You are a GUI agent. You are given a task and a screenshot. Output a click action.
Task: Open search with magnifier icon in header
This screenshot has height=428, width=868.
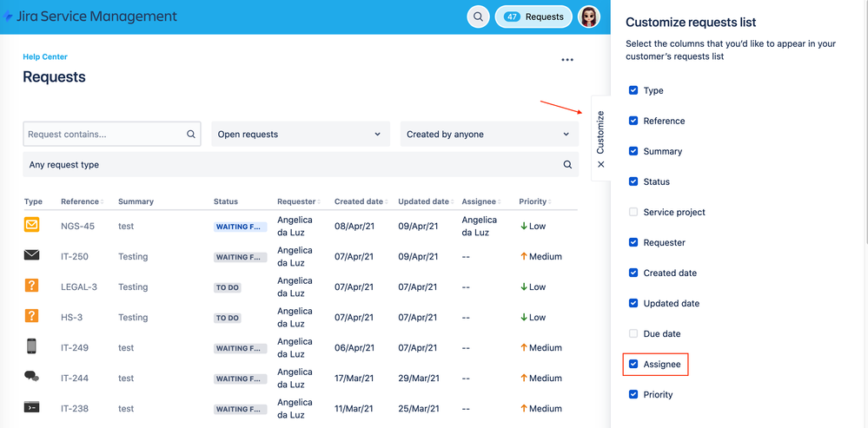[x=478, y=16]
